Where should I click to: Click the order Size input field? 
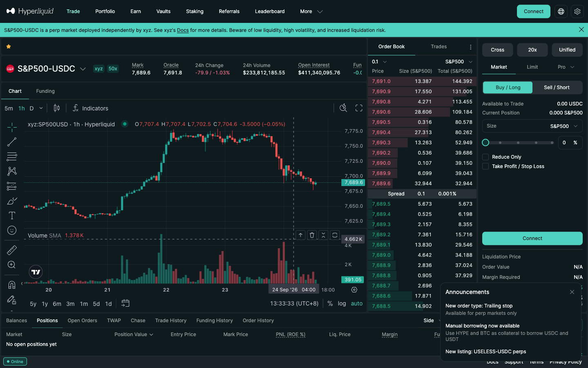532,126
